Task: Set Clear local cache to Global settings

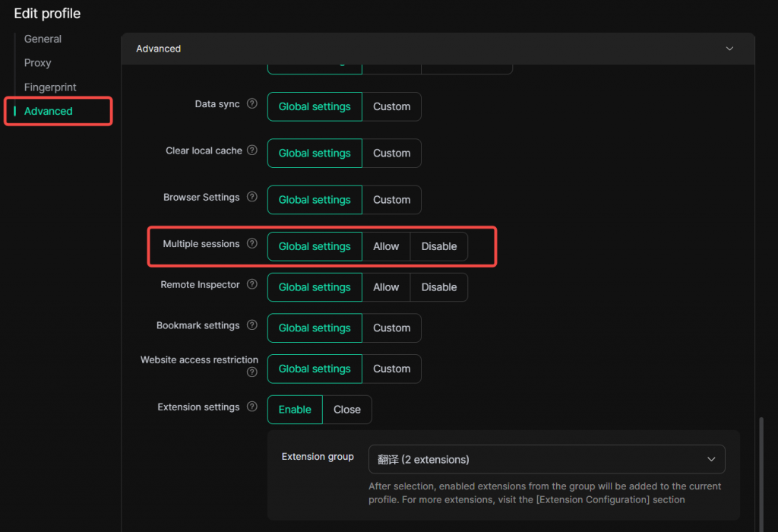Action: [x=315, y=154]
